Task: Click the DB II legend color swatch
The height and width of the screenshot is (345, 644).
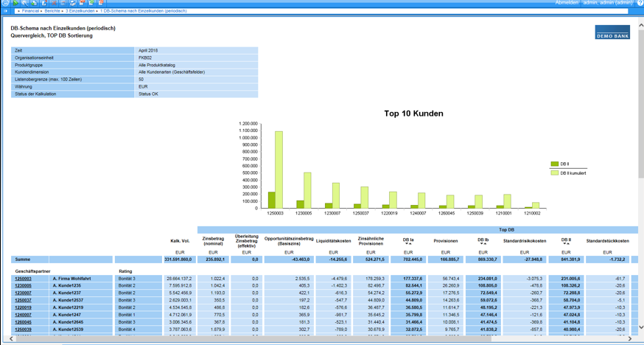Action: [x=554, y=164]
